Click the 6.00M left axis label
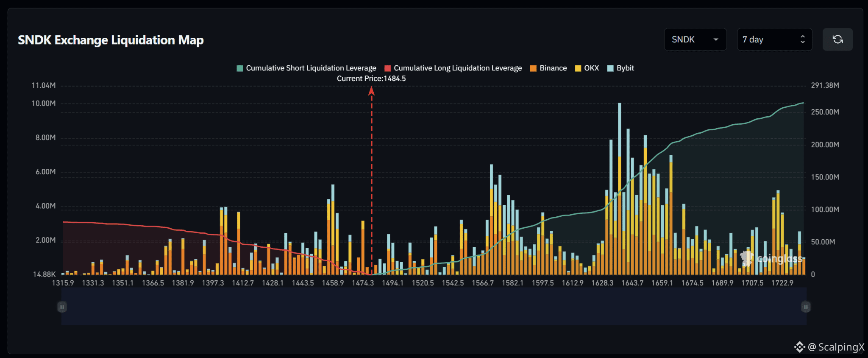This screenshot has width=868, height=358. coord(46,172)
